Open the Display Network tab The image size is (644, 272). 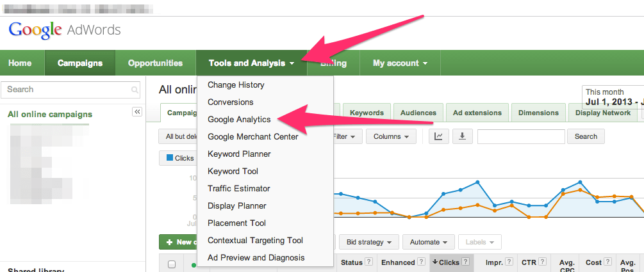[603, 113]
